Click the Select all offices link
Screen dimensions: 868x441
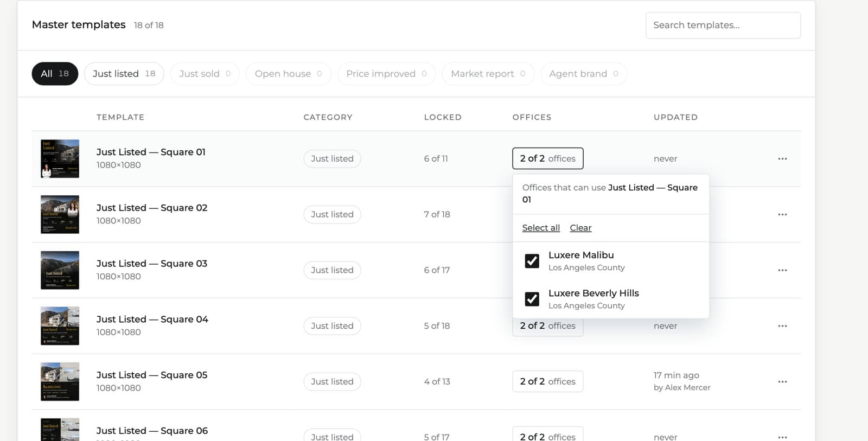point(541,228)
